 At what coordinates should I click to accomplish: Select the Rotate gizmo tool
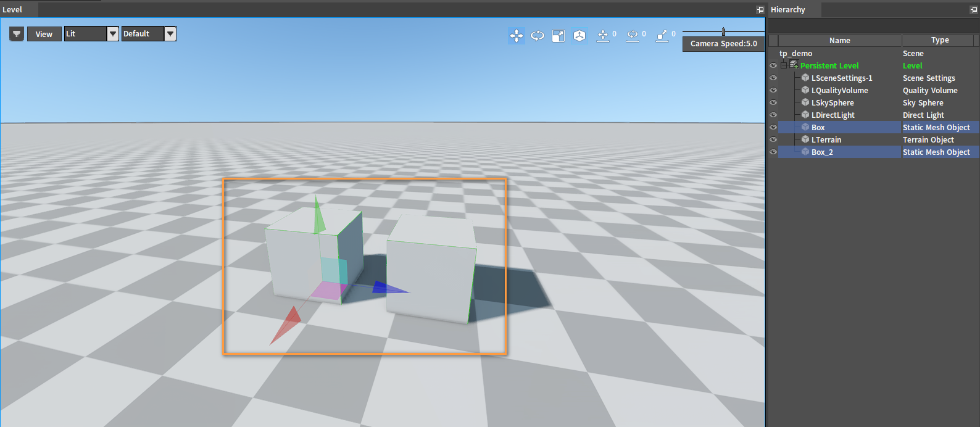tap(538, 36)
